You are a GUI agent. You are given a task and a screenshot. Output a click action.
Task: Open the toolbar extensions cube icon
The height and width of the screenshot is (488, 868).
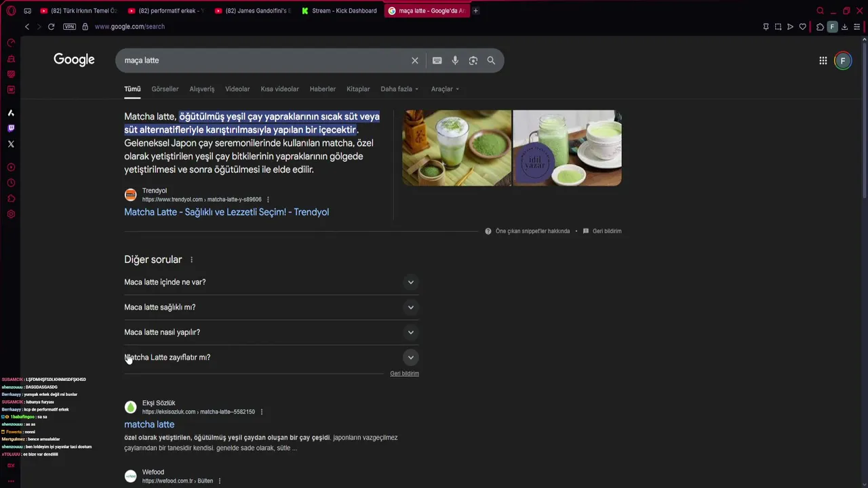coord(820,26)
